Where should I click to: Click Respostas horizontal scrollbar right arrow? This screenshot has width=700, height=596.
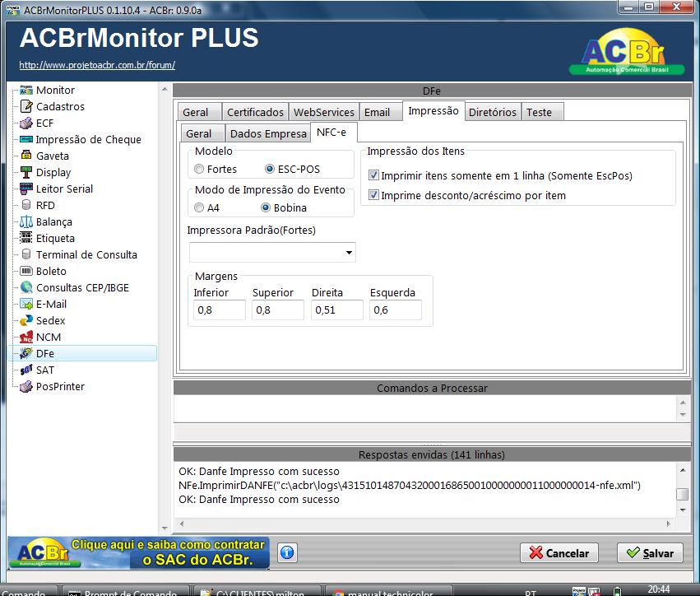[668, 524]
